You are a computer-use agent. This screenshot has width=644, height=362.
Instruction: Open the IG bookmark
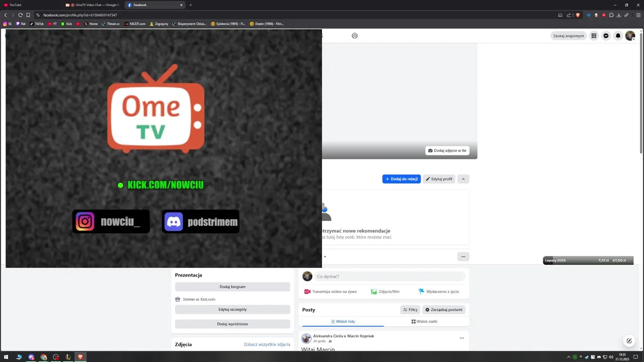pos(8,24)
